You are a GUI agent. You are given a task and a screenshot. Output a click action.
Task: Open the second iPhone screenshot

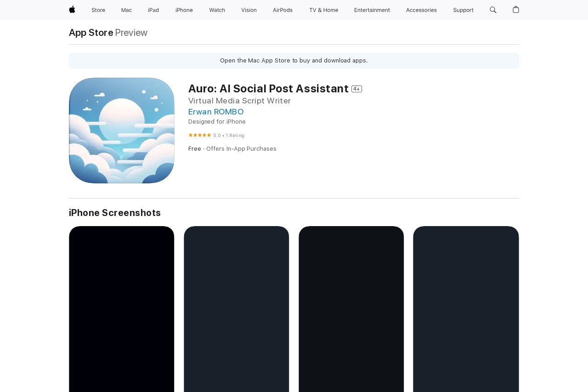point(237,309)
